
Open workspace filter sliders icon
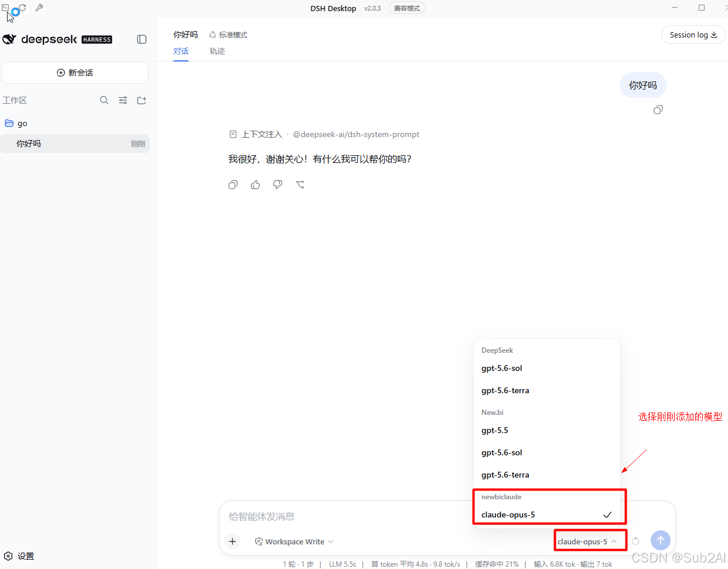(123, 100)
